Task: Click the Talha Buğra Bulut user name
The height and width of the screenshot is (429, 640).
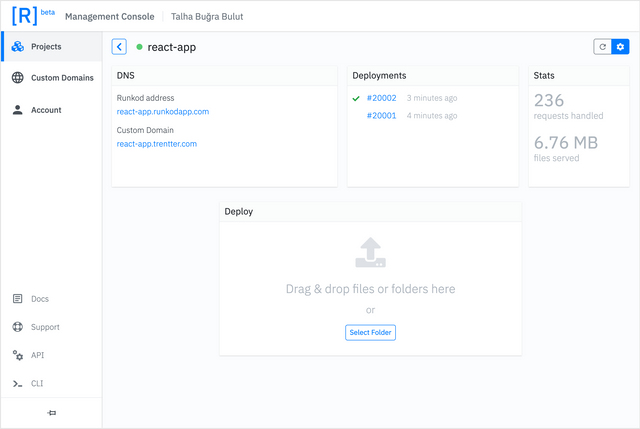Action: click(207, 16)
